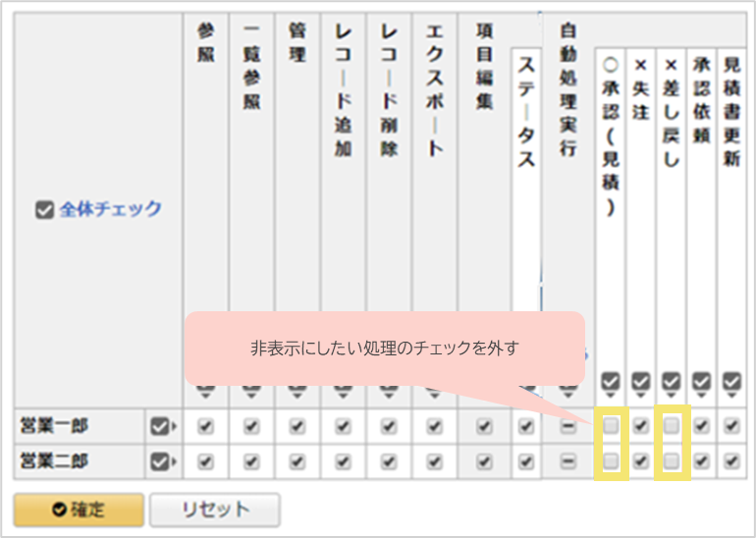Check ×差し戻し for 営業一郎

coord(672,425)
